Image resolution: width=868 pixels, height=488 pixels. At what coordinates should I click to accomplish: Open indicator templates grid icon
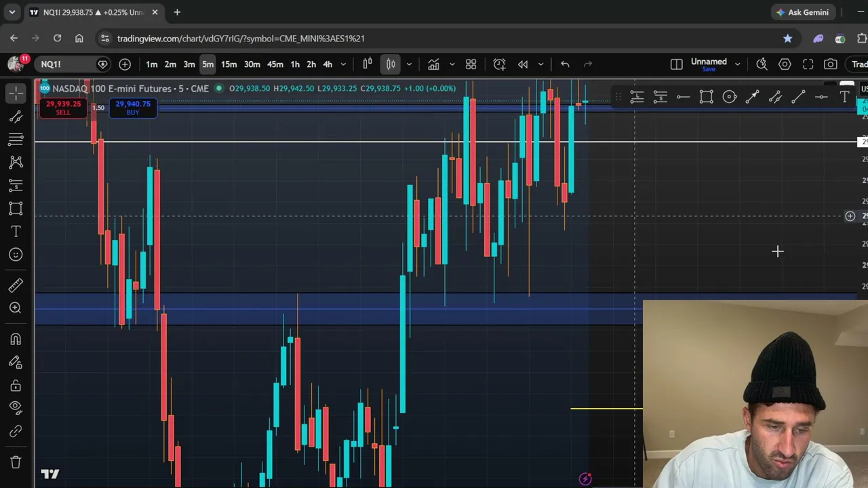click(471, 64)
